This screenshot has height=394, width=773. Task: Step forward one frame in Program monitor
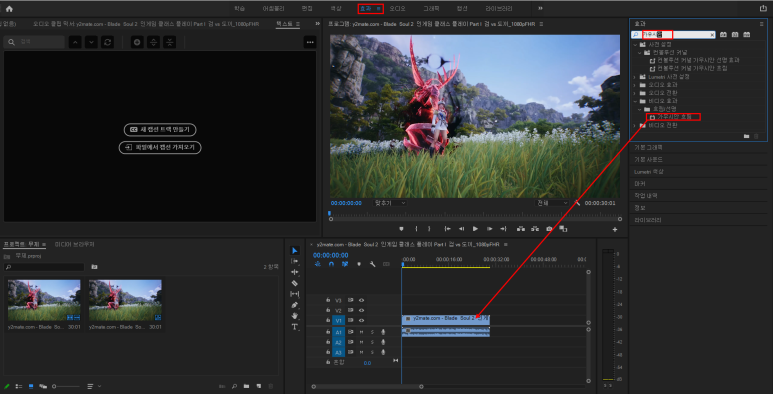[x=490, y=229]
